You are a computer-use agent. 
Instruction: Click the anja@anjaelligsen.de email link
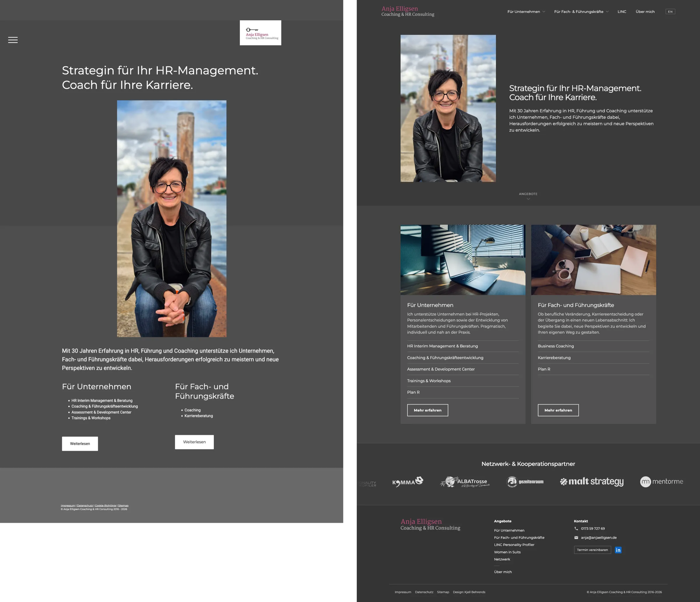point(599,538)
